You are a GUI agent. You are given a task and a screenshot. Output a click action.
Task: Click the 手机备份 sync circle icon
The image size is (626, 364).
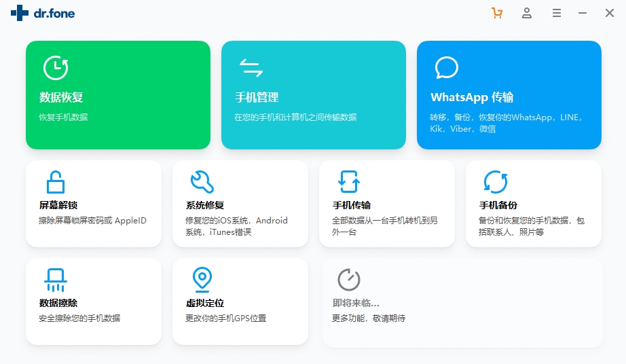(496, 182)
